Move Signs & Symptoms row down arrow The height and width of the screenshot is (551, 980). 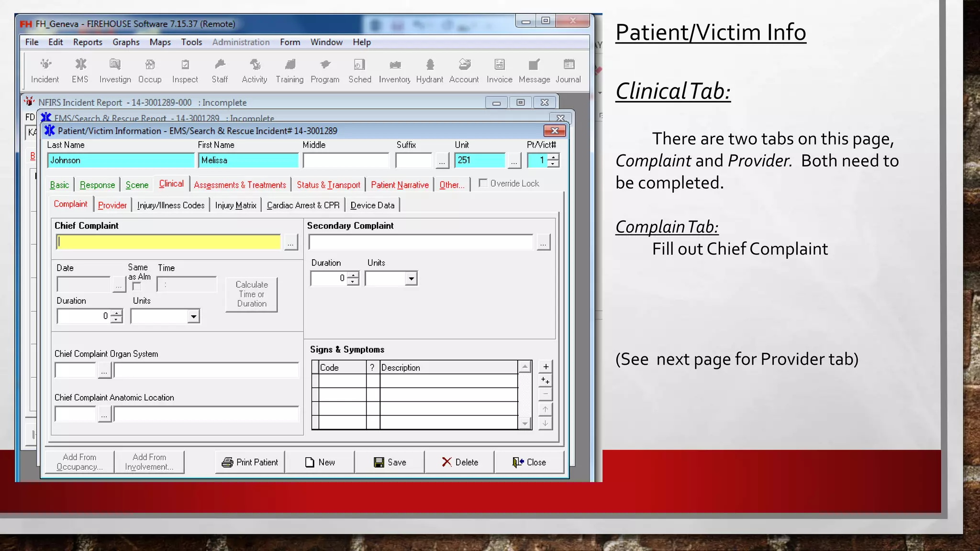(x=546, y=423)
